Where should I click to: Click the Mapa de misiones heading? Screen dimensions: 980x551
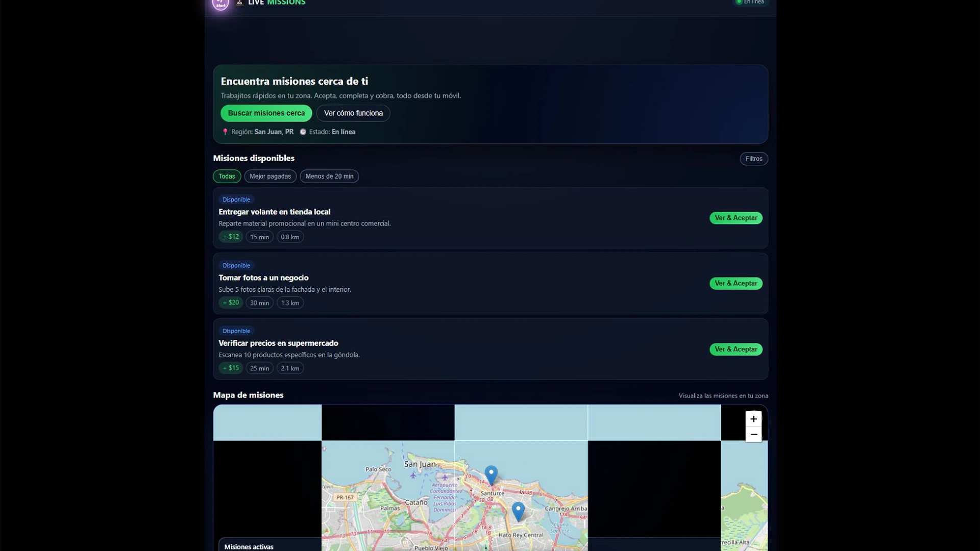(248, 395)
